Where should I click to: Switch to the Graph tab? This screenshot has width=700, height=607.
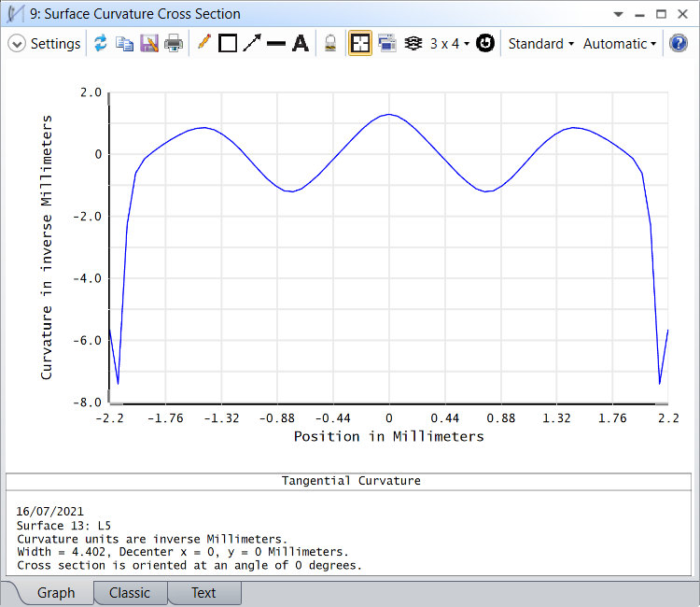(56, 593)
